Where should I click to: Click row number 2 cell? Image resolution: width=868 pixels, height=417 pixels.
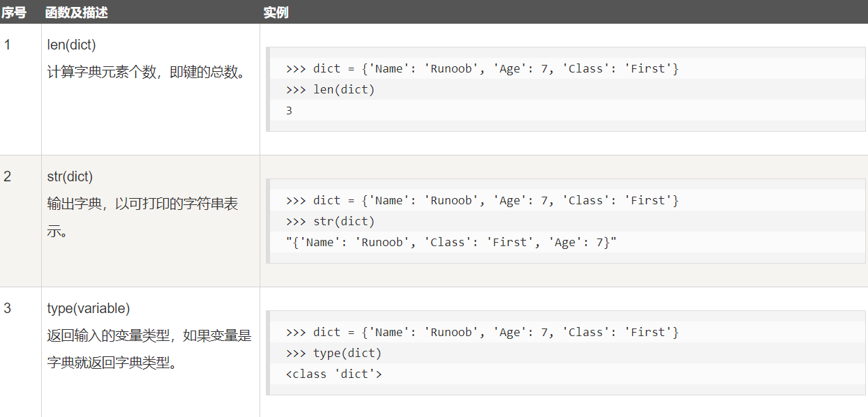click(x=8, y=176)
